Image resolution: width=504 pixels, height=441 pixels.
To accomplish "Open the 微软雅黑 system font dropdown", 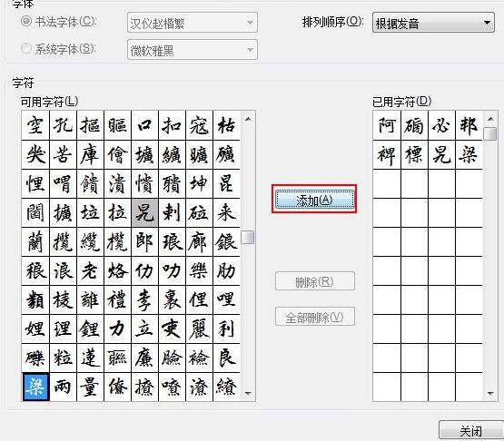I will pyautogui.click(x=193, y=50).
